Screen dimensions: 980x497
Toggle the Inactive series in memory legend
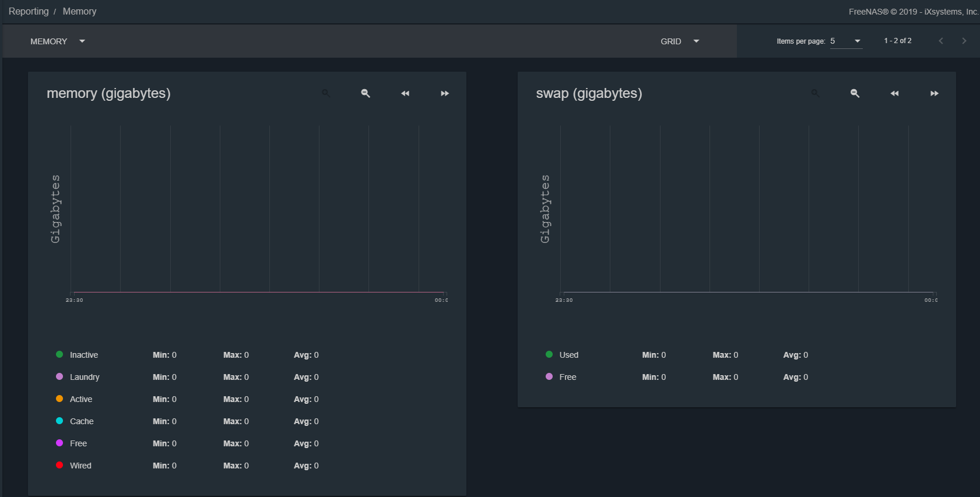tap(83, 355)
